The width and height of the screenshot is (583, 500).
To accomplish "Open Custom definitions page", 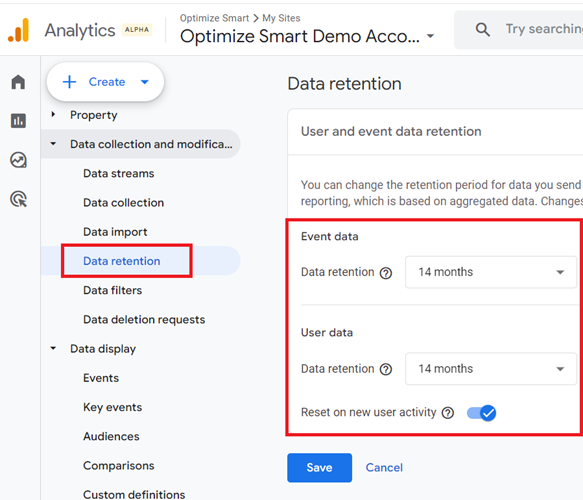I will coord(134,494).
